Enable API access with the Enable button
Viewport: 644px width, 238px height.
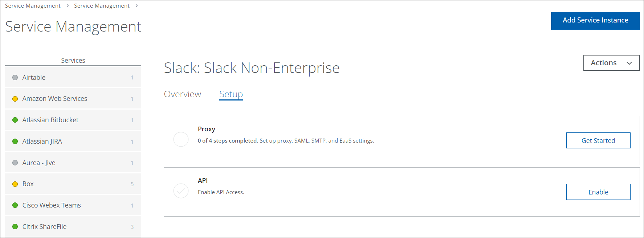[598, 192]
